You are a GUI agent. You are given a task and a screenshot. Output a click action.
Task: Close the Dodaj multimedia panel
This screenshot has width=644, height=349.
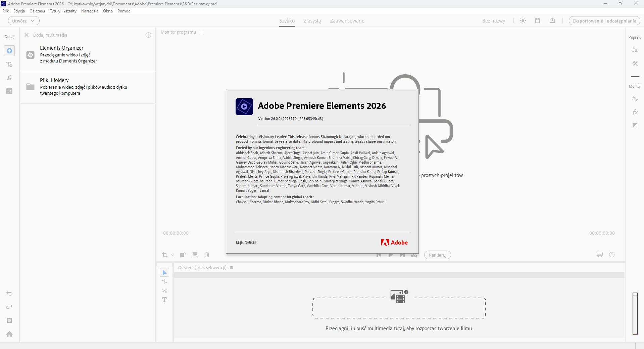pyautogui.click(x=27, y=35)
